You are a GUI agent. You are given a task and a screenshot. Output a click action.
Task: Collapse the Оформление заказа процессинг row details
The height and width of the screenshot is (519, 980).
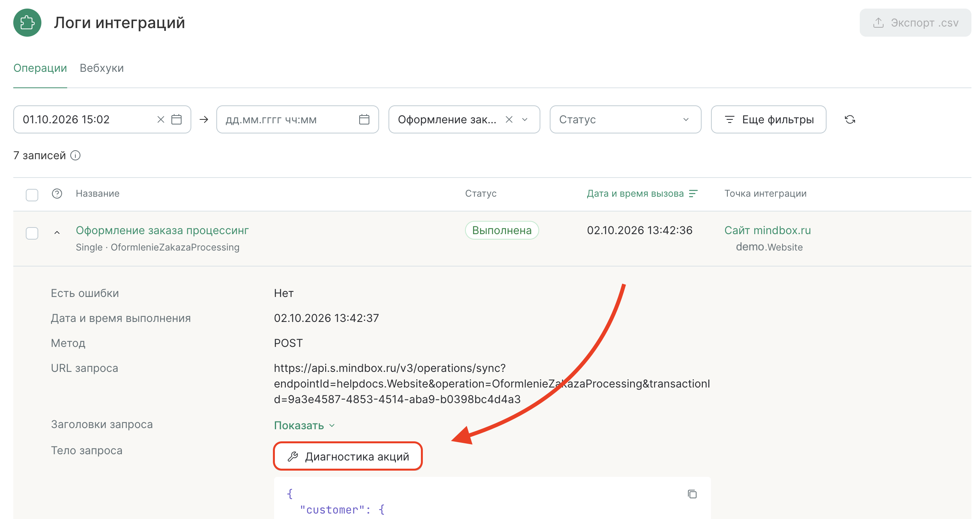point(57,233)
